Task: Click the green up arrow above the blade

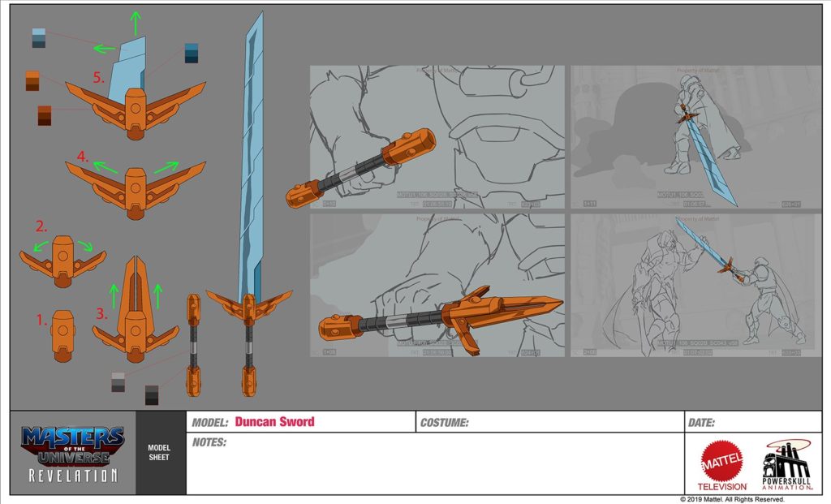Action: click(136, 22)
